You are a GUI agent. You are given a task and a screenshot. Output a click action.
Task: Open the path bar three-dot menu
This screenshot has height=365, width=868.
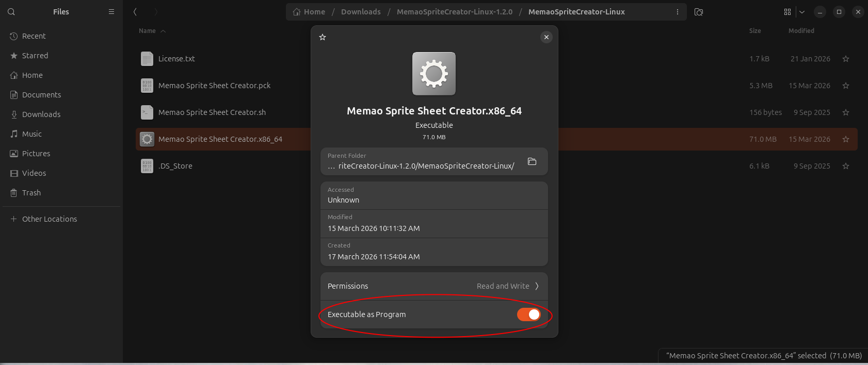678,12
